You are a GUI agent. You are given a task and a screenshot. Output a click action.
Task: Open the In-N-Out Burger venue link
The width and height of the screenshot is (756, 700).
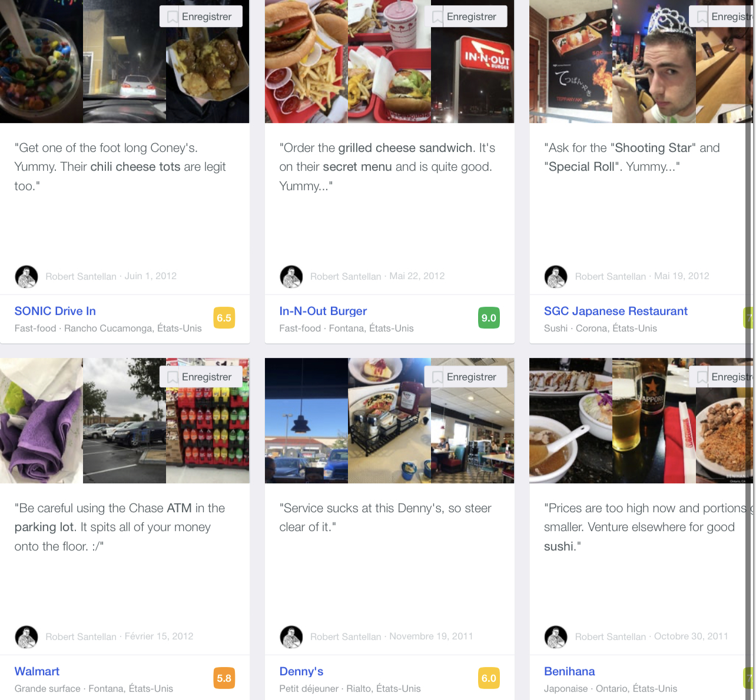(323, 311)
